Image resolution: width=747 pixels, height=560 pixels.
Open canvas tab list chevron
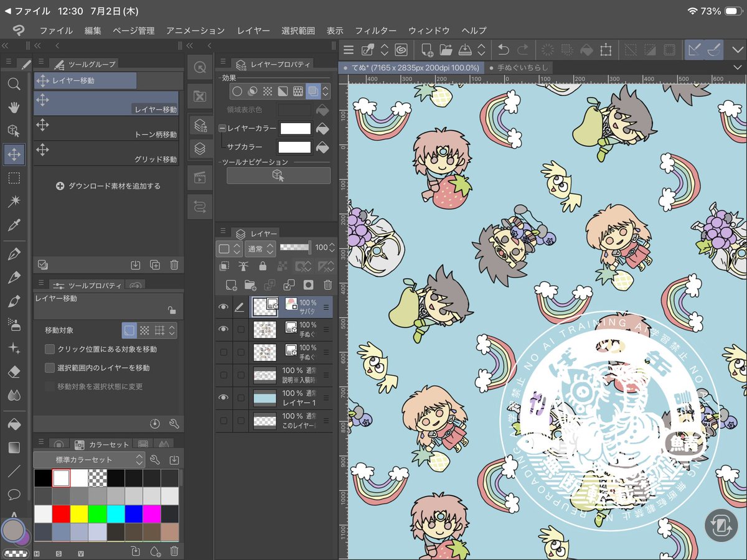[x=738, y=67]
